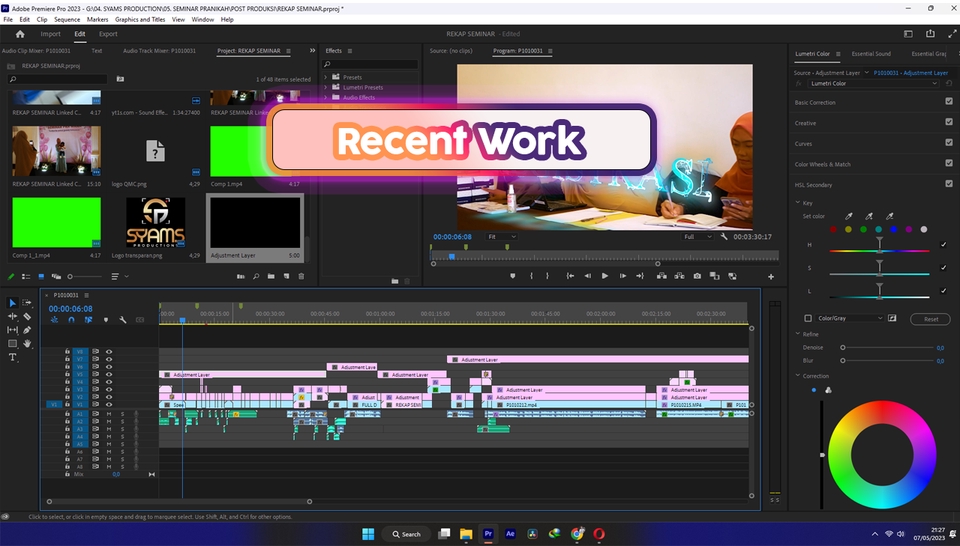Toggle Curves section checkbox
This screenshot has width=960, height=546.
pyautogui.click(x=948, y=143)
